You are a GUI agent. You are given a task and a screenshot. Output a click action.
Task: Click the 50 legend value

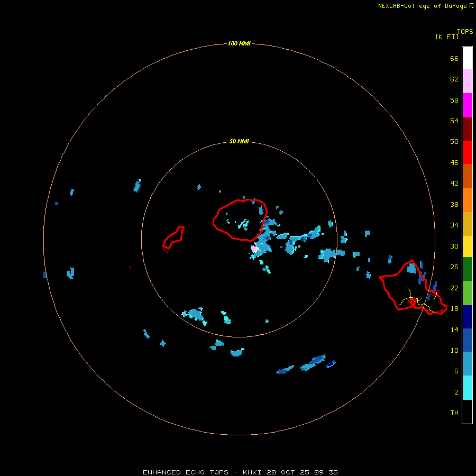pyautogui.click(x=454, y=141)
